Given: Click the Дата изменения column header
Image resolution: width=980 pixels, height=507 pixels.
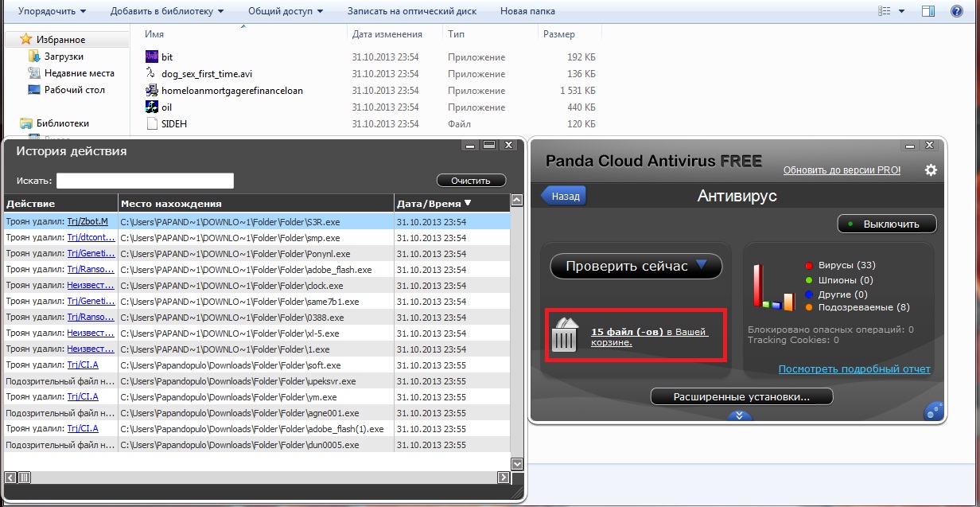Looking at the screenshot, I should pos(387,34).
